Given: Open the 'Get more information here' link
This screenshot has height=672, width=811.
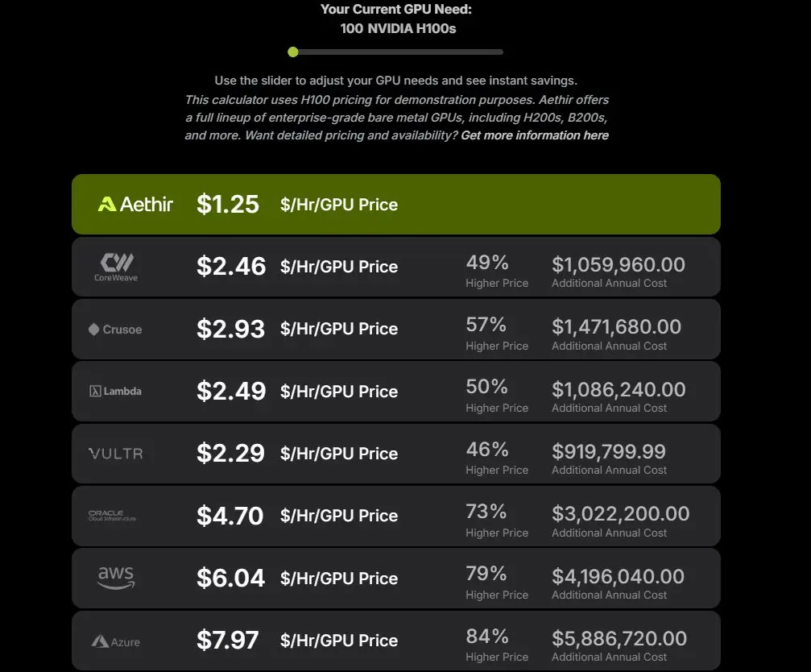Looking at the screenshot, I should pos(535,135).
